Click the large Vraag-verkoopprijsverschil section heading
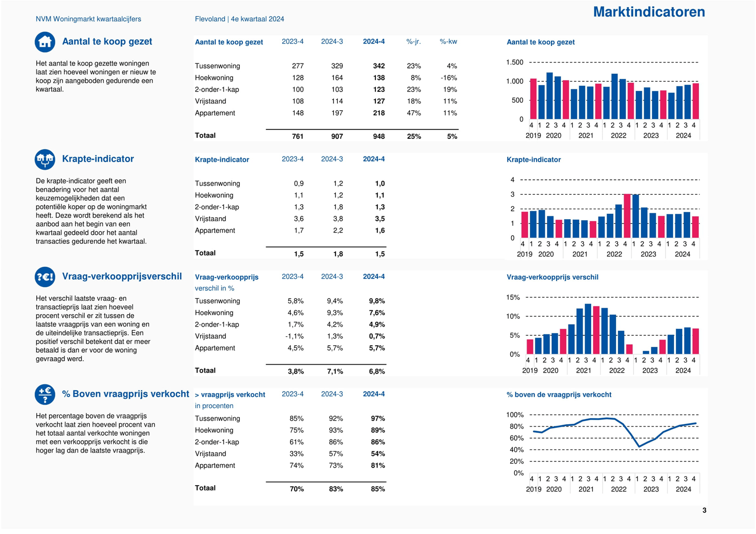The width and height of the screenshot is (756, 534). 122,276
